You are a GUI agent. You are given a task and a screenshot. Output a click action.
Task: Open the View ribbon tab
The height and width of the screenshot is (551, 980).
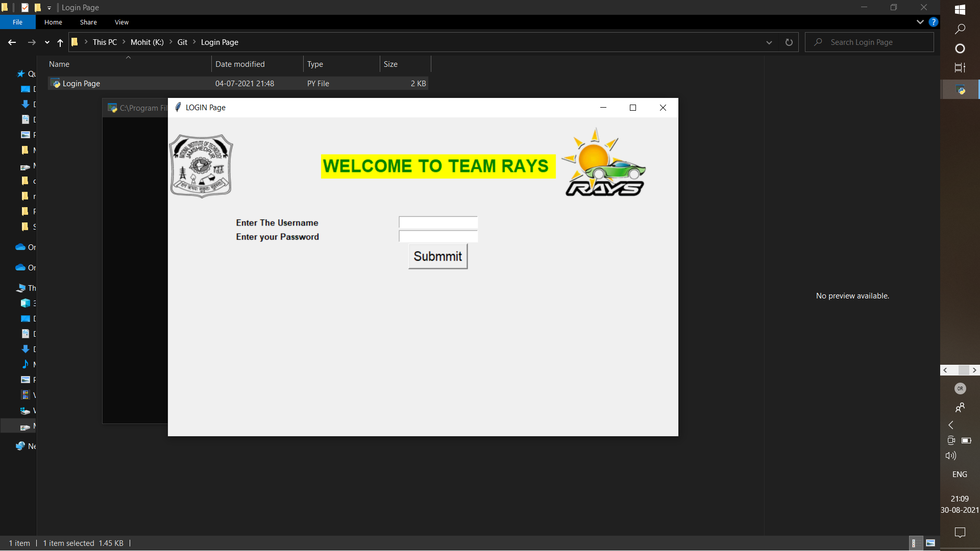(x=121, y=22)
